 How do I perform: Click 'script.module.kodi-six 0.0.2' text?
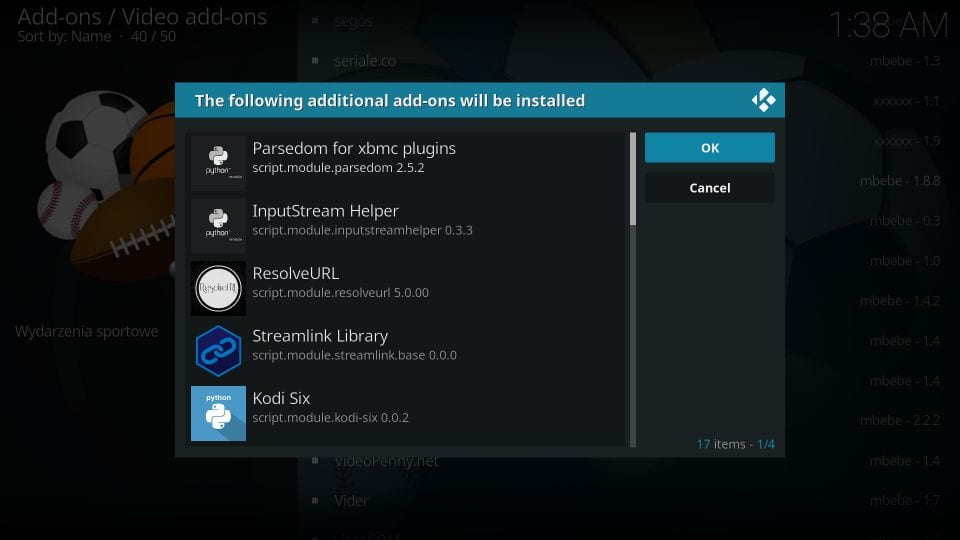click(x=331, y=418)
